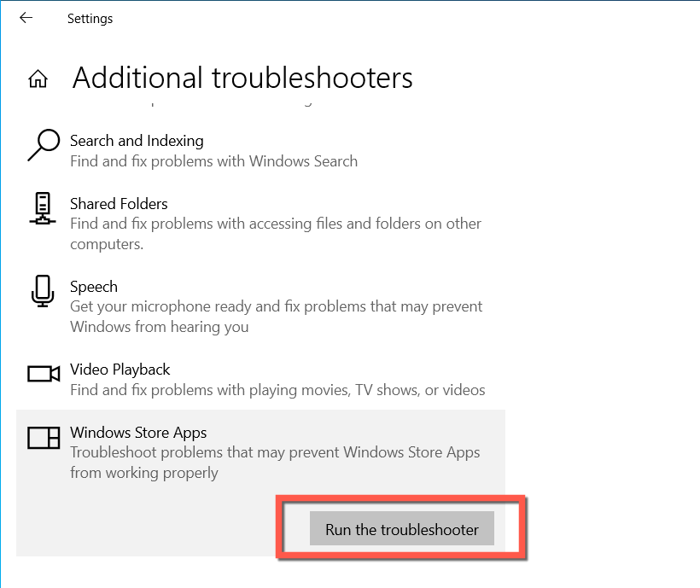Select the Video Playback title

(x=120, y=370)
